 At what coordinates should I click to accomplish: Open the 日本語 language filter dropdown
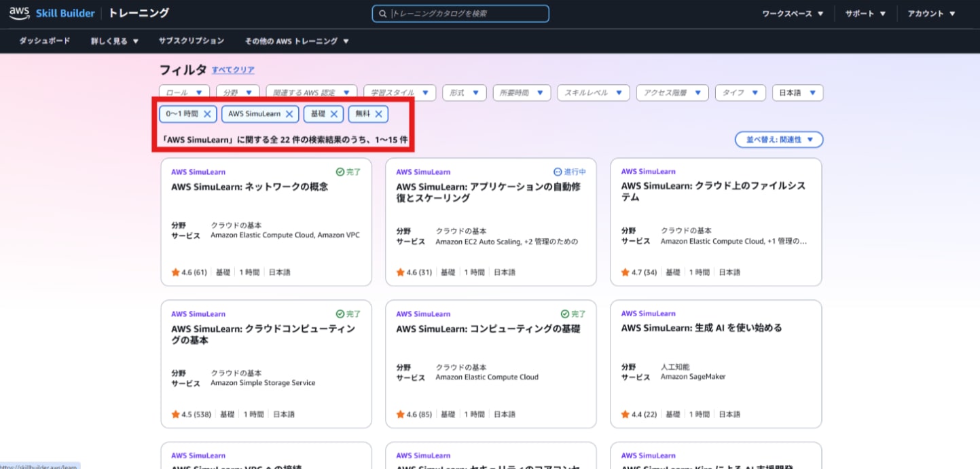point(798,92)
